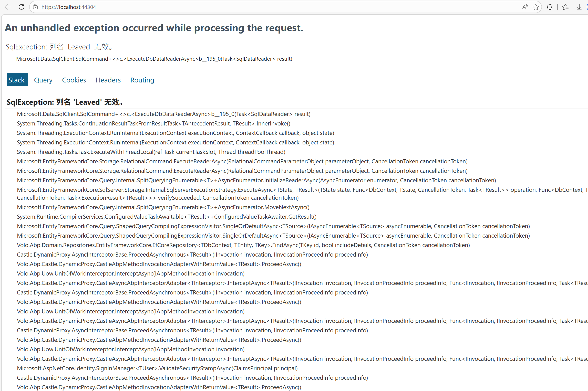View site info via the lock icon

[36, 7]
